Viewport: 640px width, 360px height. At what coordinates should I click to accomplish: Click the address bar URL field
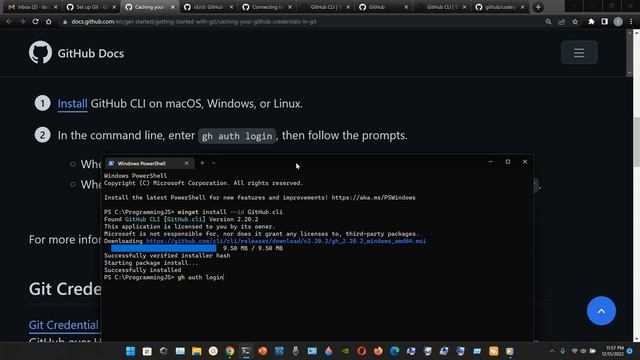[x=302, y=22]
